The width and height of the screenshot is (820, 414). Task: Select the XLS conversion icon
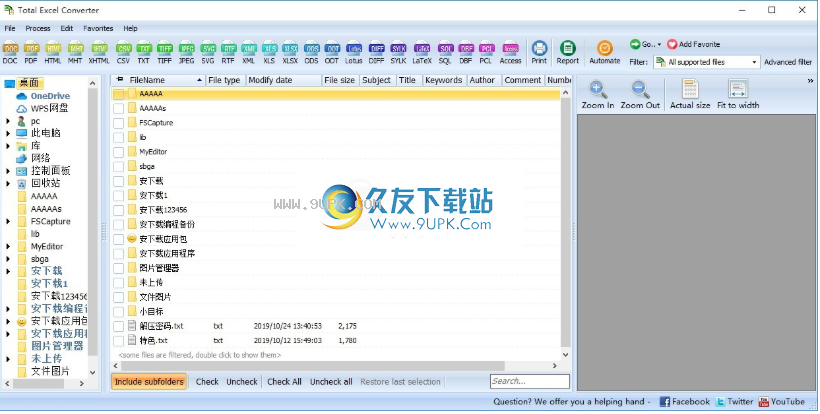click(269, 52)
